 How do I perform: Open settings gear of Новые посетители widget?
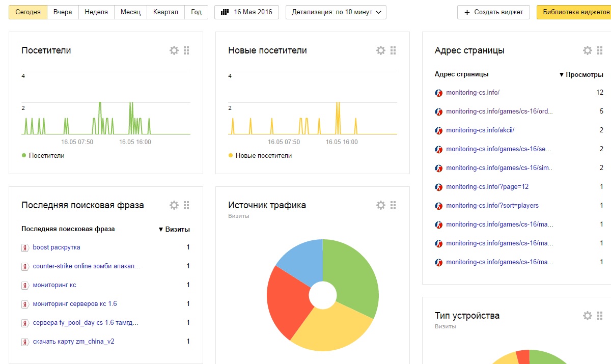pyautogui.click(x=381, y=50)
